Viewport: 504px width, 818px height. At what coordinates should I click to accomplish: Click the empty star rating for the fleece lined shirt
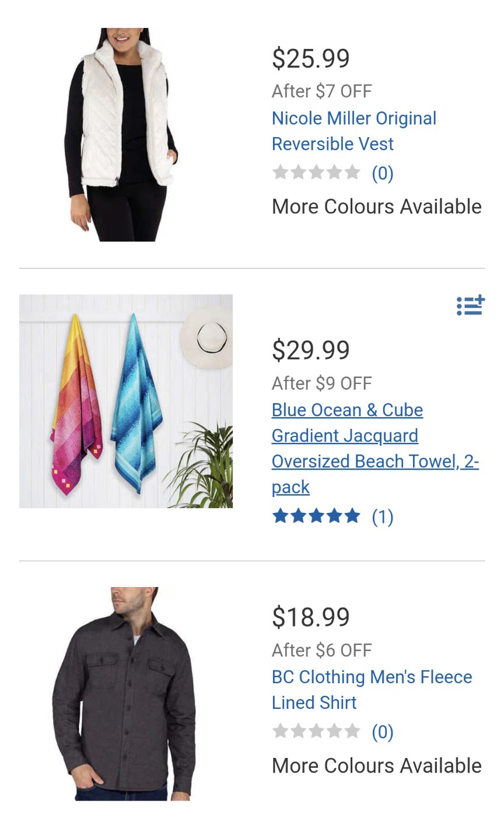(316, 732)
